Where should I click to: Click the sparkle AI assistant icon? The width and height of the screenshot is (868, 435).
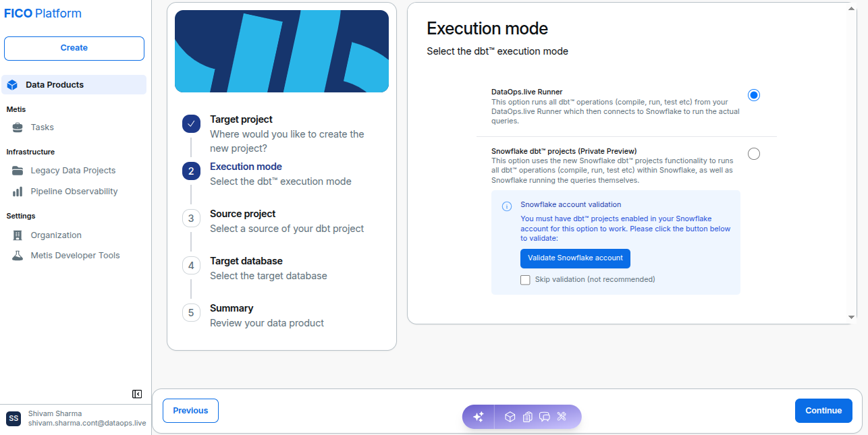point(479,417)
